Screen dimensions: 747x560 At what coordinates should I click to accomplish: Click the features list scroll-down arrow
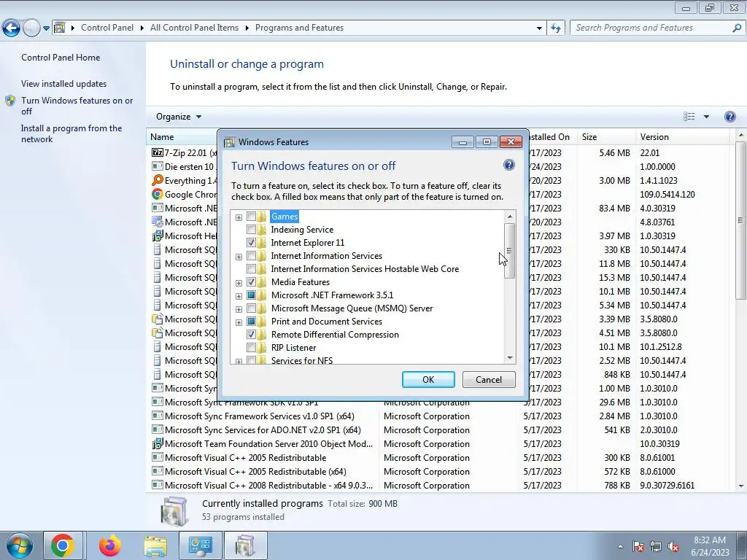[510, 358]
